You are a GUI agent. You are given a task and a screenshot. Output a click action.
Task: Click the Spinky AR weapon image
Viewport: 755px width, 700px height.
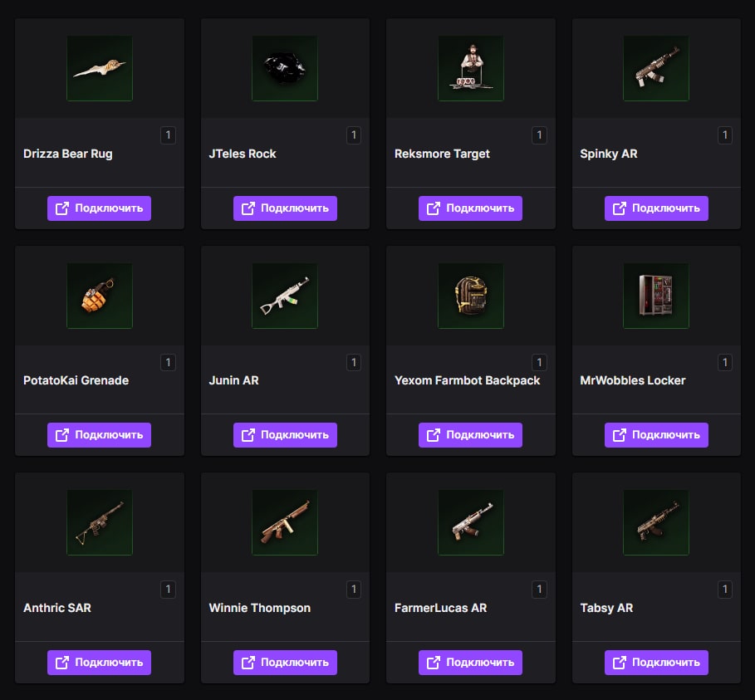click(x=656, y=68)
